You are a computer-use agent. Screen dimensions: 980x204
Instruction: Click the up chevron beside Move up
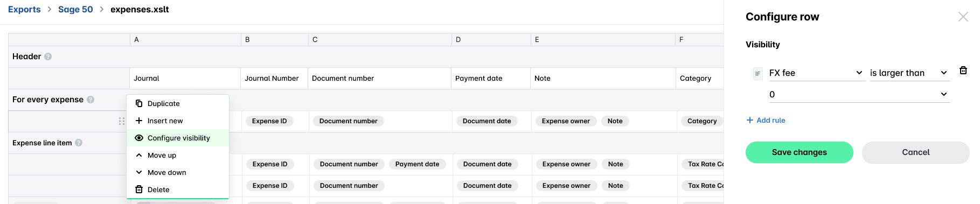click(139, 155)
